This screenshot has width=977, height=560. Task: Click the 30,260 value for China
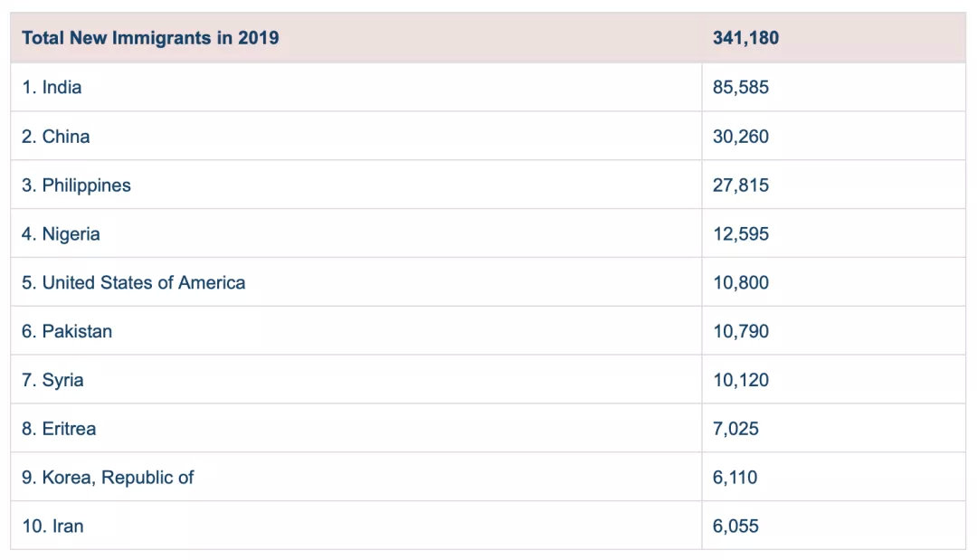pos(740,137)
